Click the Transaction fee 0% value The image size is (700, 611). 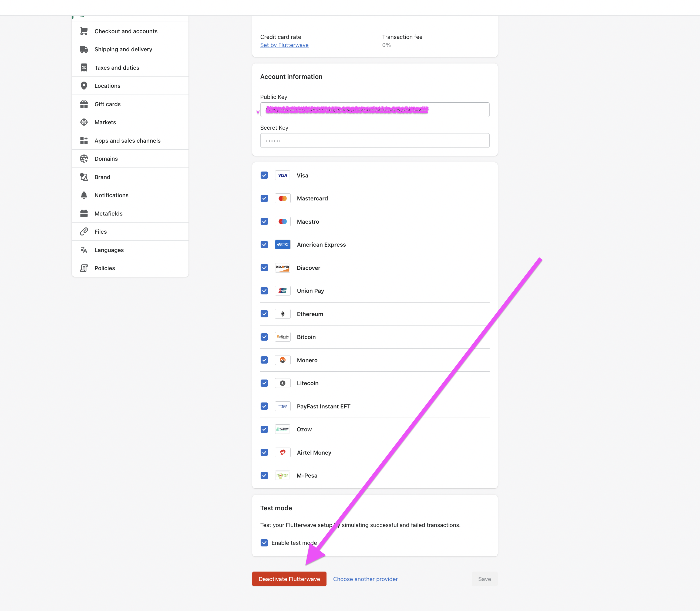click(386, 45)
